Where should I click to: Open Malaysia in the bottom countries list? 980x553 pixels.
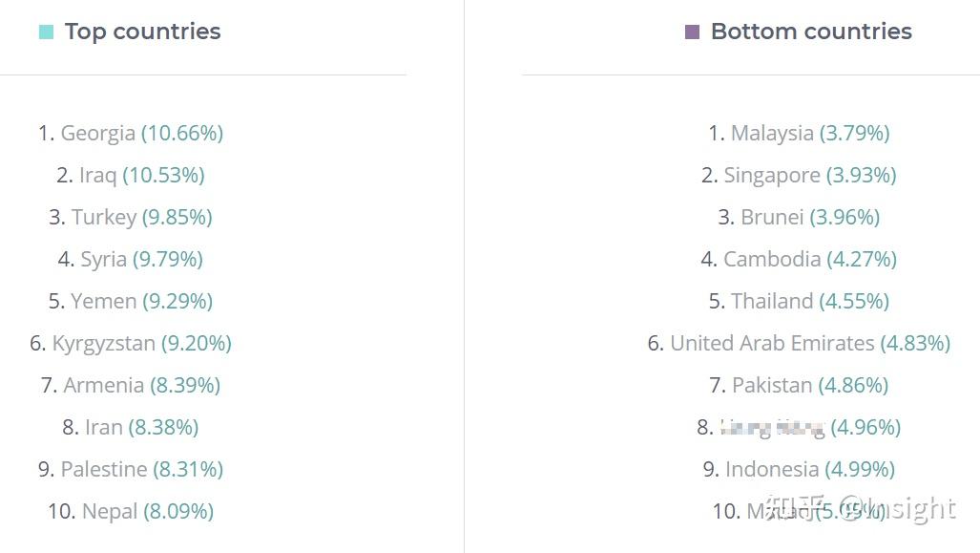click(x=799, y=133)
